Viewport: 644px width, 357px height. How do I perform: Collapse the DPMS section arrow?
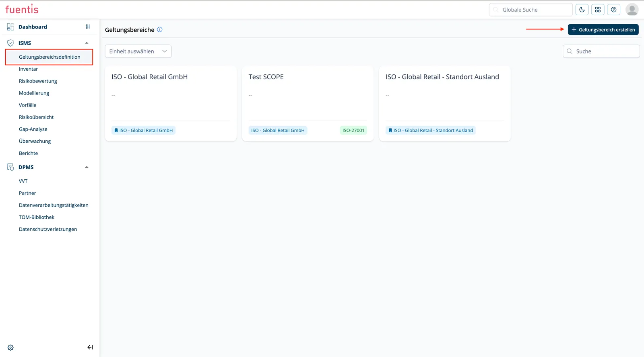[x=87, y=167]
